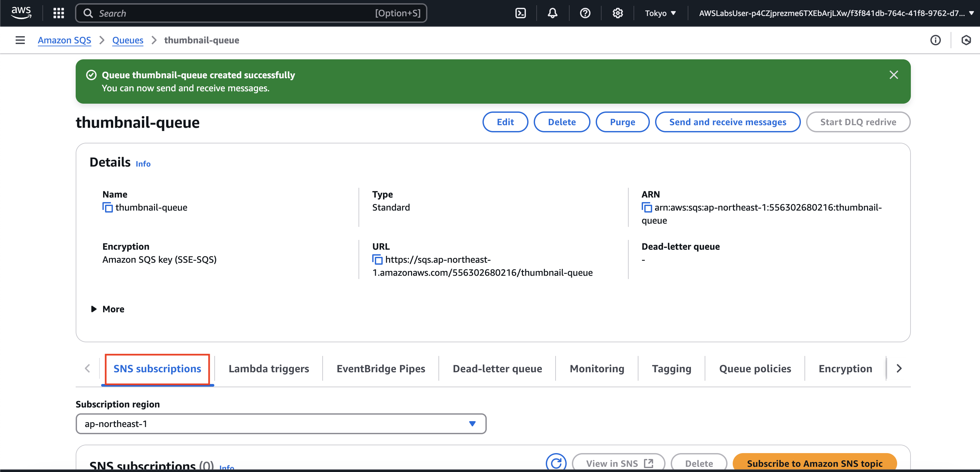Switch to the Queue policies tab
Screen dimensions: 980x472
pyautogui.click(x=755, y=369)
